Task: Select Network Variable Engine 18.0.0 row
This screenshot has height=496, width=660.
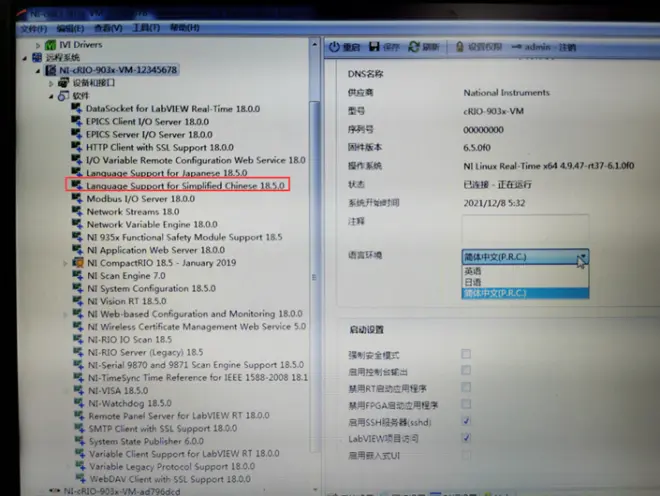Action: click(x=152, y=224)
